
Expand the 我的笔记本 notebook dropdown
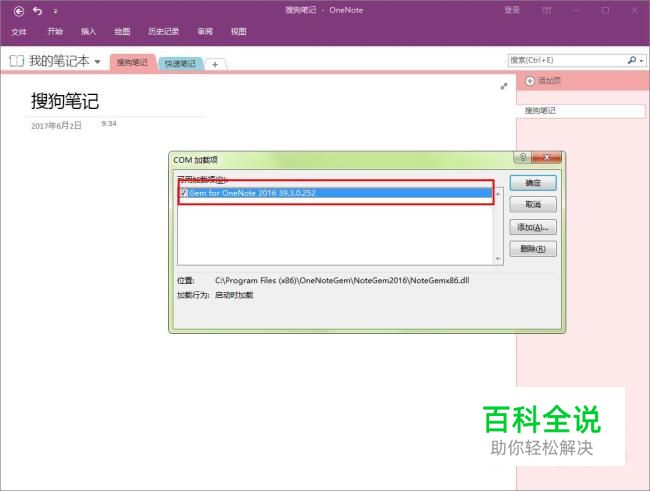coord(97,62)
